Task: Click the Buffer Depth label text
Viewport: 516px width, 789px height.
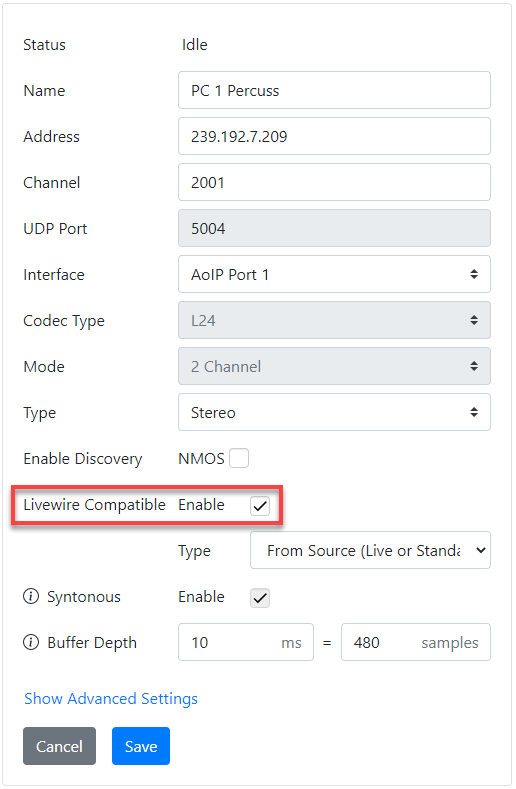Action: point(92,643)
